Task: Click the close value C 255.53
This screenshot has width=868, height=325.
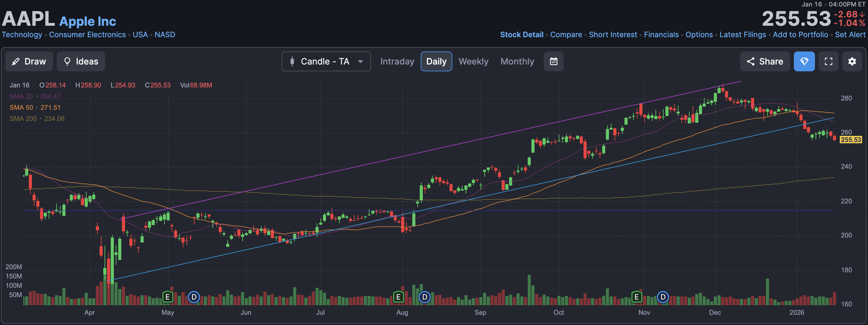Action: click(158, 85)
